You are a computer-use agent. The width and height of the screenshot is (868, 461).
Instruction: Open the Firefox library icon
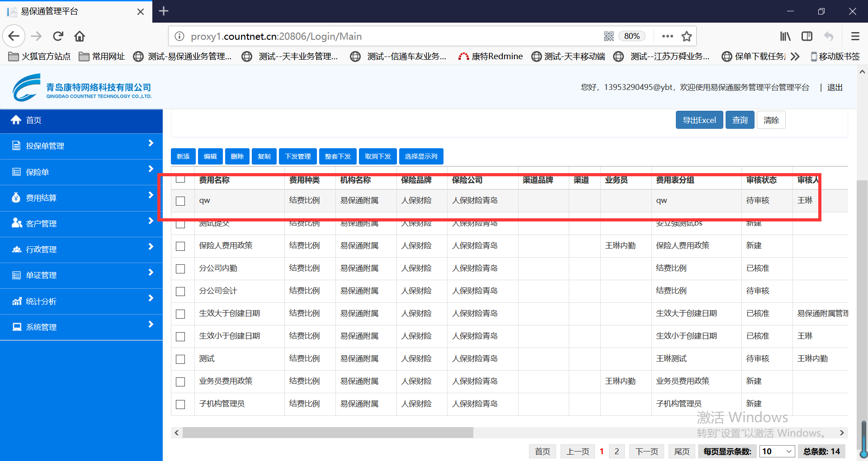pos(785,36)
